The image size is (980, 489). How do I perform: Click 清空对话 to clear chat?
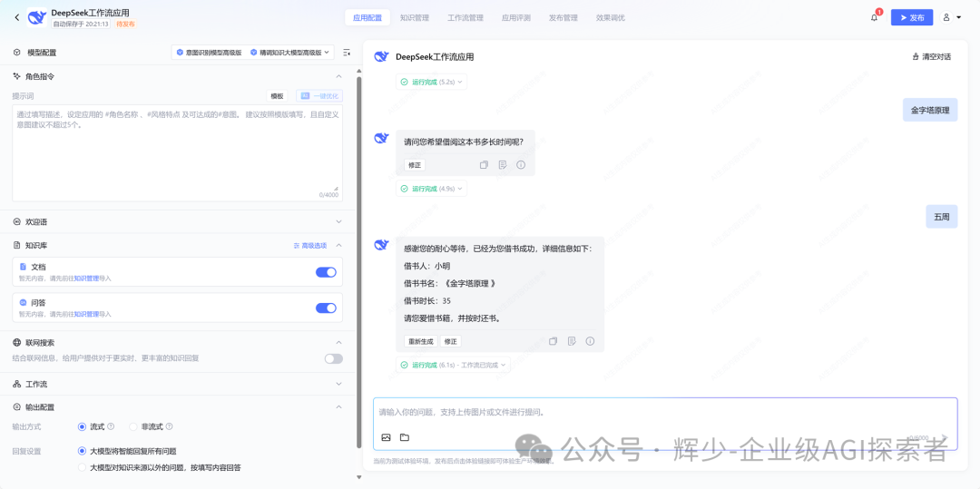point(932,57)
